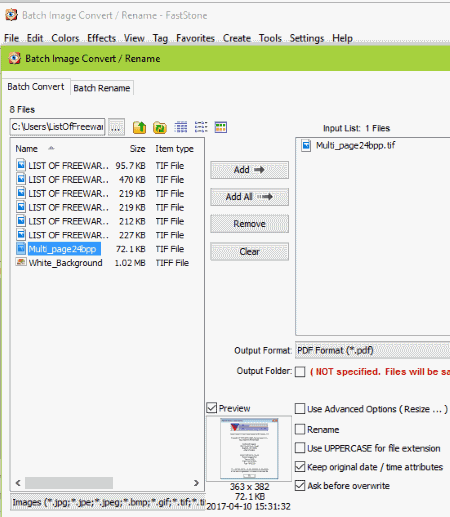This screenshot has width=450, height=517.
Task: Click the file icon of the White_Background row
Action: 21,262
